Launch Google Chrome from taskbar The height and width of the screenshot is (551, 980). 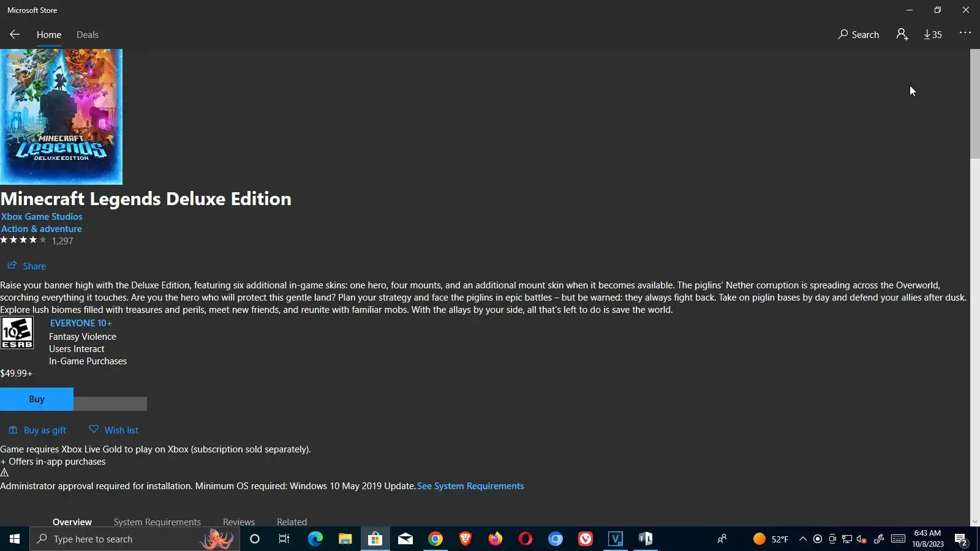tap(435, 539)
